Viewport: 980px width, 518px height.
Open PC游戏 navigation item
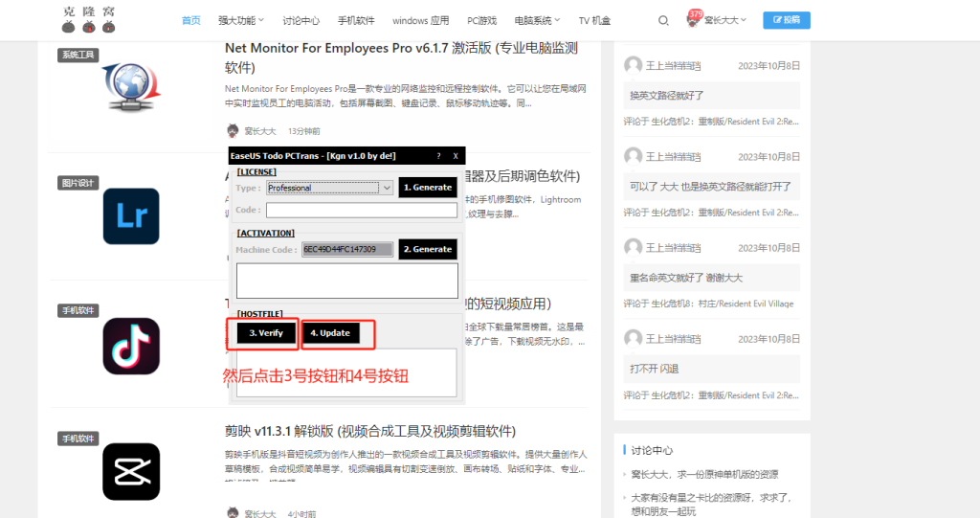(482, 21)
